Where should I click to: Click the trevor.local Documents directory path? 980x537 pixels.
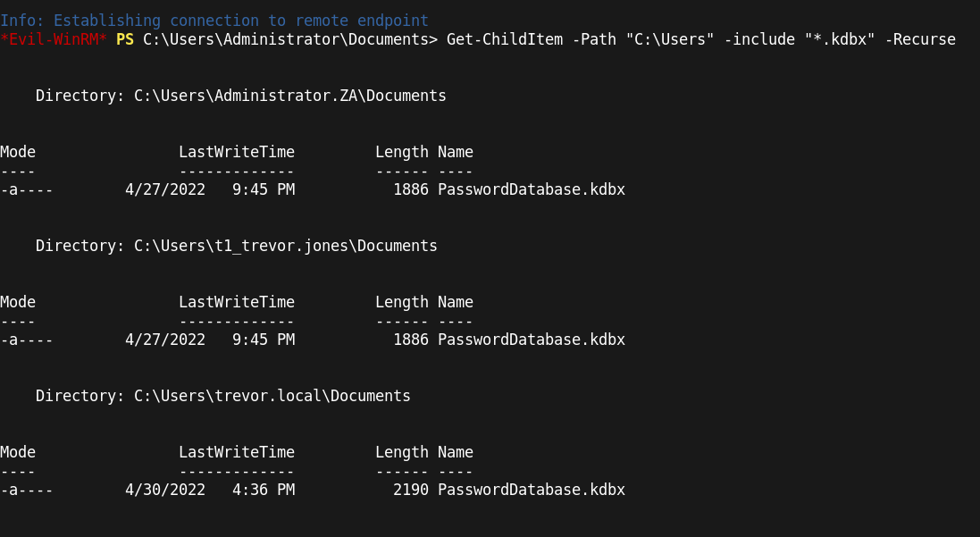[x=272, y=396]
